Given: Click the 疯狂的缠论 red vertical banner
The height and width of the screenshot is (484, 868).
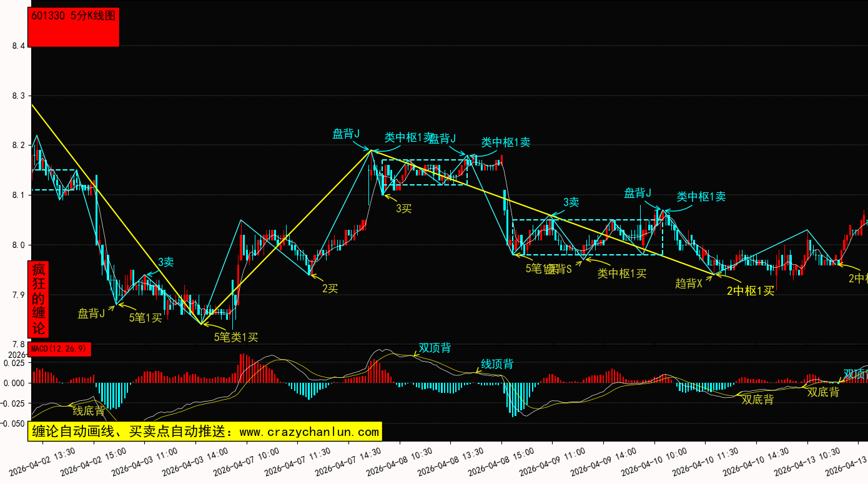Looking at the screenshot, I should click(x=39, y=299).
